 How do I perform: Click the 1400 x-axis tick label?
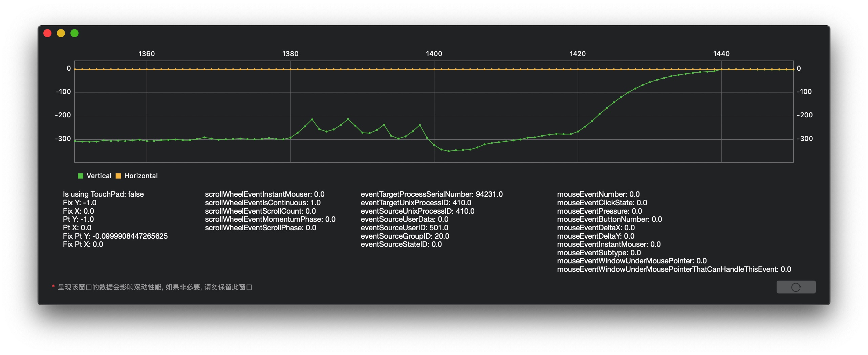tap(434, 54)
